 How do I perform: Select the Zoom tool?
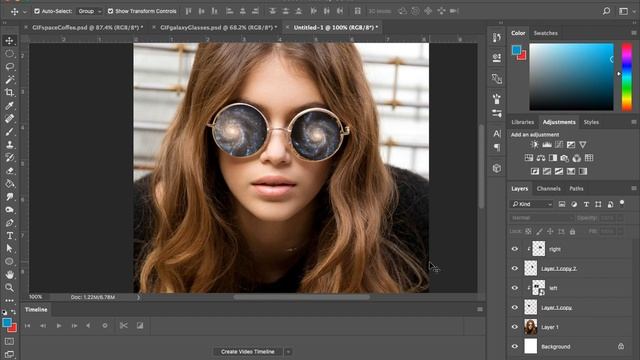coord(9,288)
